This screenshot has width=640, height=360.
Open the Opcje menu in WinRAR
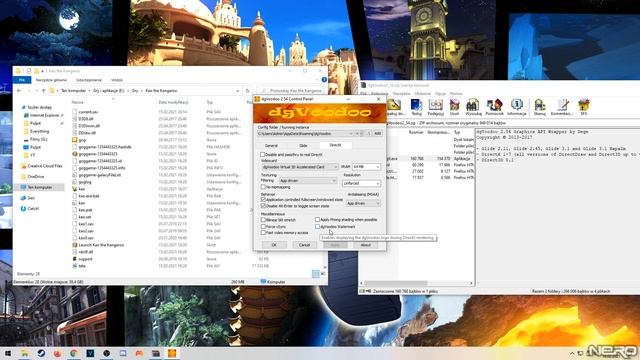(440, 93)
